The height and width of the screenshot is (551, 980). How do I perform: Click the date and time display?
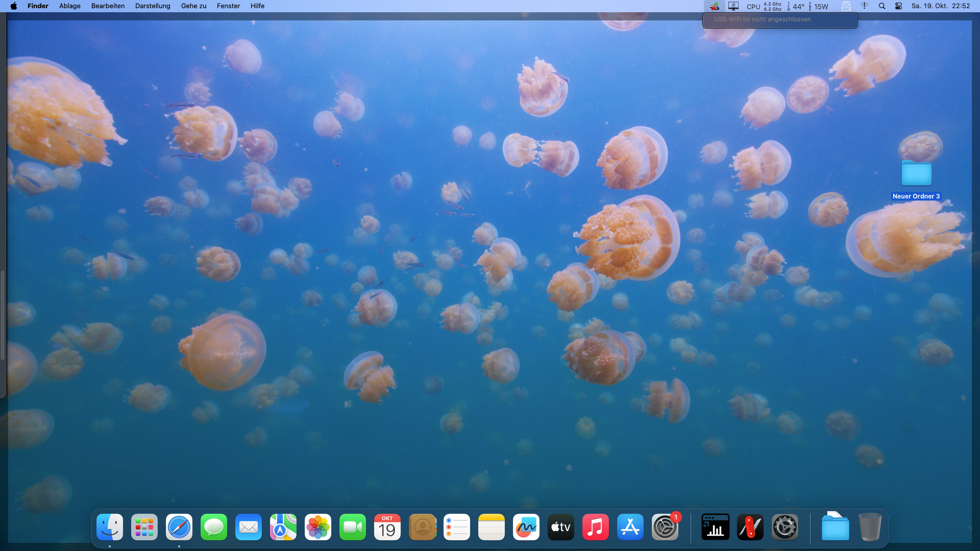pyautogui.click(x=940, y=6)
